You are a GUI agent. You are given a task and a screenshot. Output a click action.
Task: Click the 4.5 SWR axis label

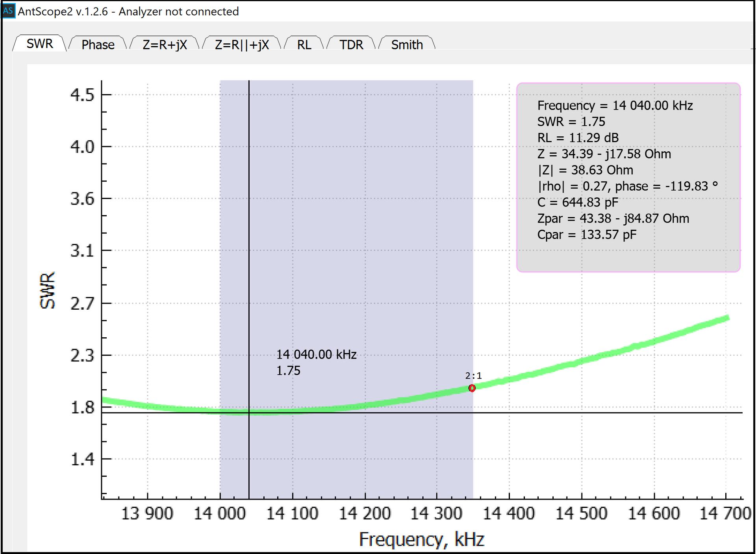[82, 95]
